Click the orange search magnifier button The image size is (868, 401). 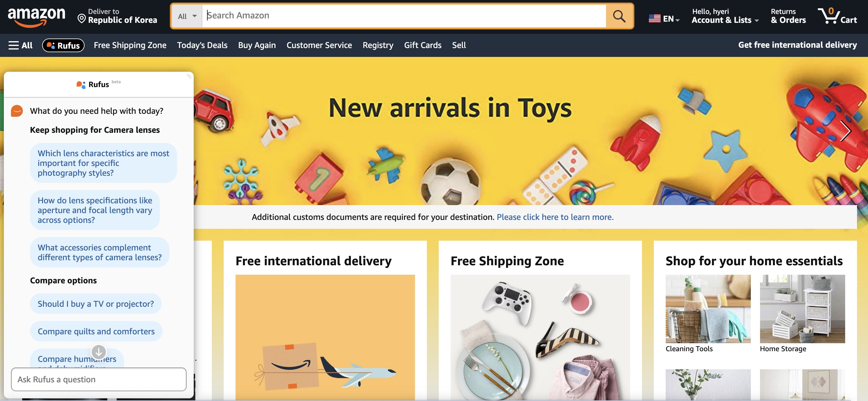pyautogui.click(x=619, y=16)
